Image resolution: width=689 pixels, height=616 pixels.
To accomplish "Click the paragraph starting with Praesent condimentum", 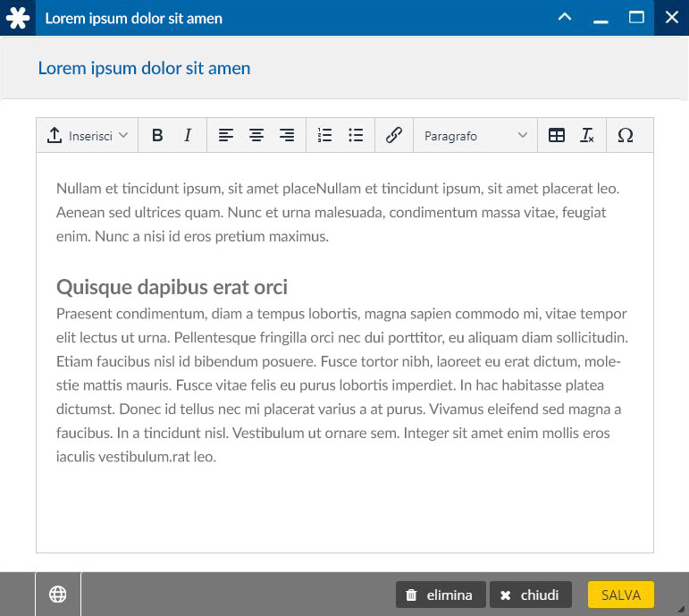I will (x=342, y=385).
